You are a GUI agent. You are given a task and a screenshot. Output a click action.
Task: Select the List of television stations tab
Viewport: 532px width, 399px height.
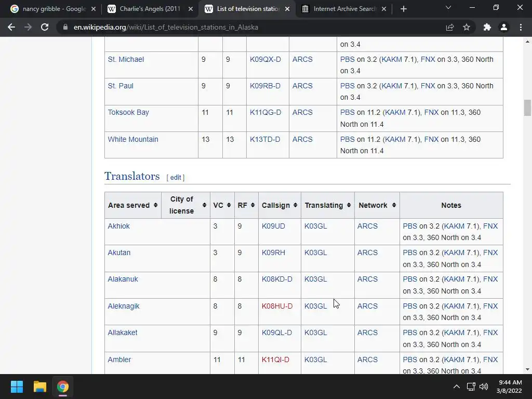pos(247,9)
